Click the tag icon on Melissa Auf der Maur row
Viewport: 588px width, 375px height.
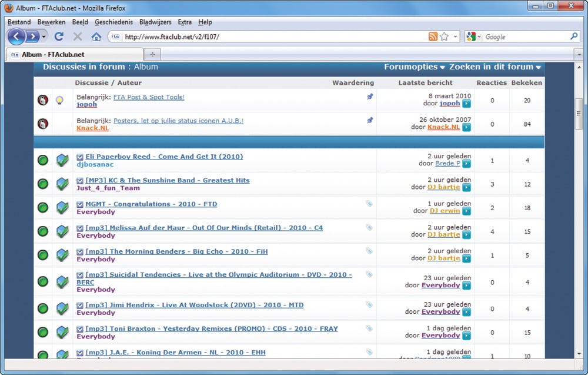(369, 227)
